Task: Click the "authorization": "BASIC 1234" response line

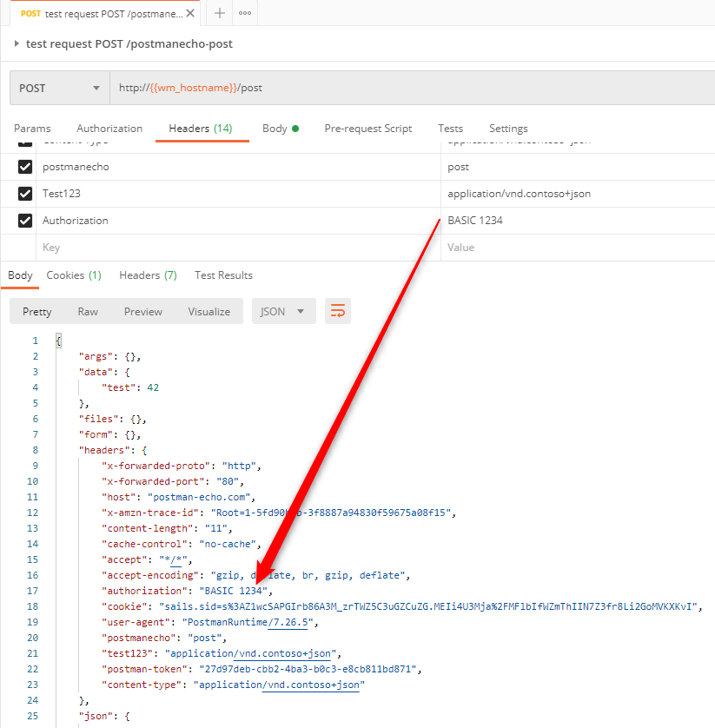Action: pos(187,591)
